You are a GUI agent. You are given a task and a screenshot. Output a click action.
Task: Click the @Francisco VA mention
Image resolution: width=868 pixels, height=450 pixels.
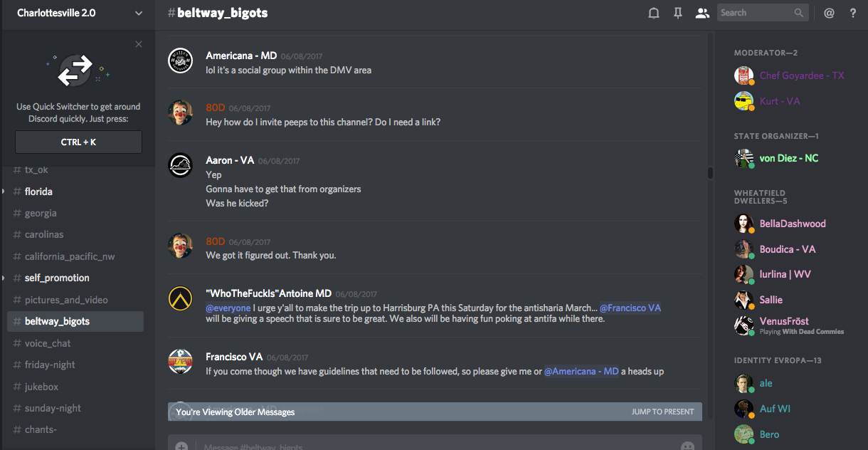[x=630, y=308]
